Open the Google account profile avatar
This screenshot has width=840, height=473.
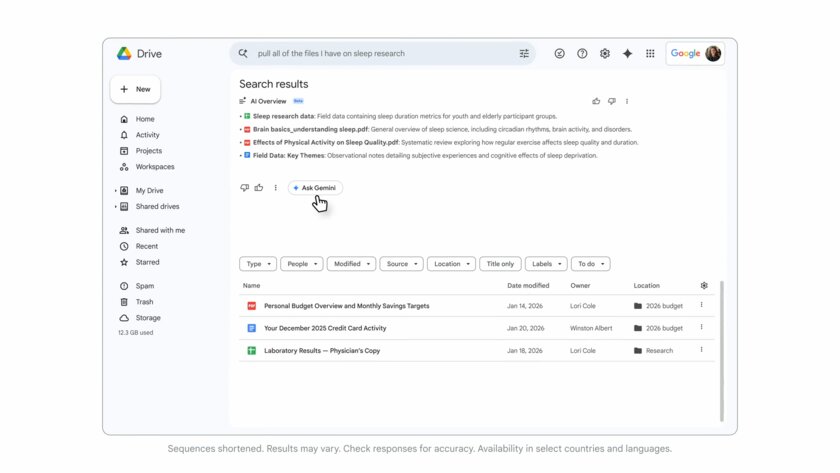tap(713, 54)
